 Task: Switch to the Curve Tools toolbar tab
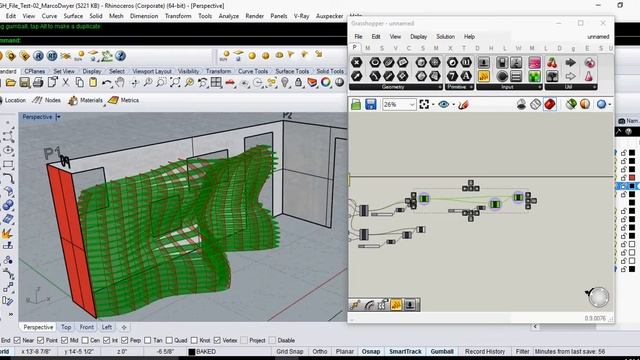[x=253, y=71]
